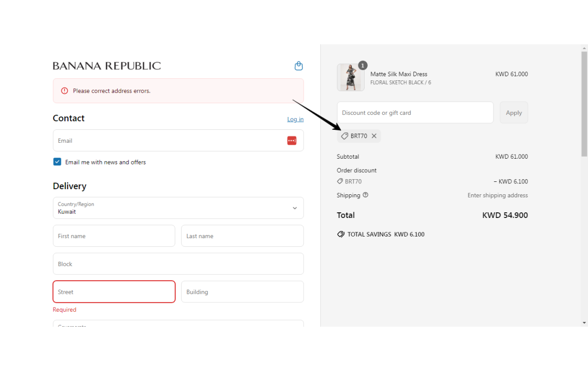Click the order summary scrollbar thumb
This screenshot has width=588, height=371.
click(584, 104)
